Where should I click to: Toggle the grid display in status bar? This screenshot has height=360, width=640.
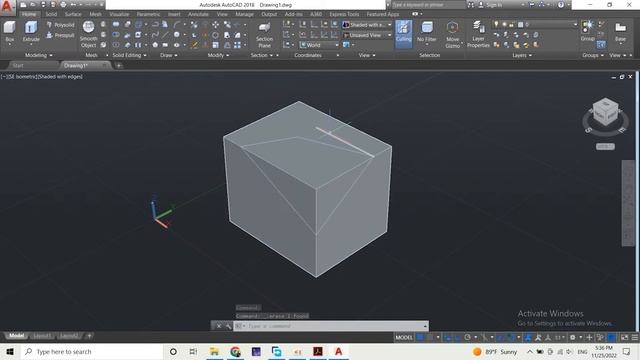pyautogui.click(x=420, y=337)
